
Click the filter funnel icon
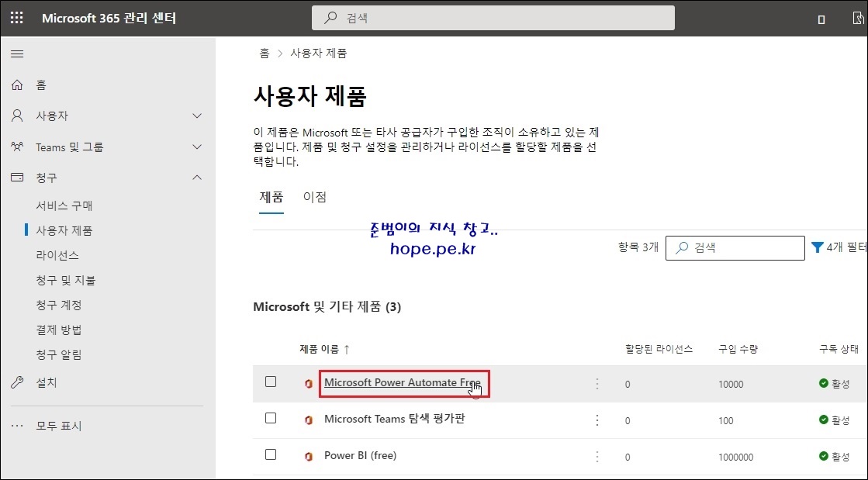tap(817, 247)
